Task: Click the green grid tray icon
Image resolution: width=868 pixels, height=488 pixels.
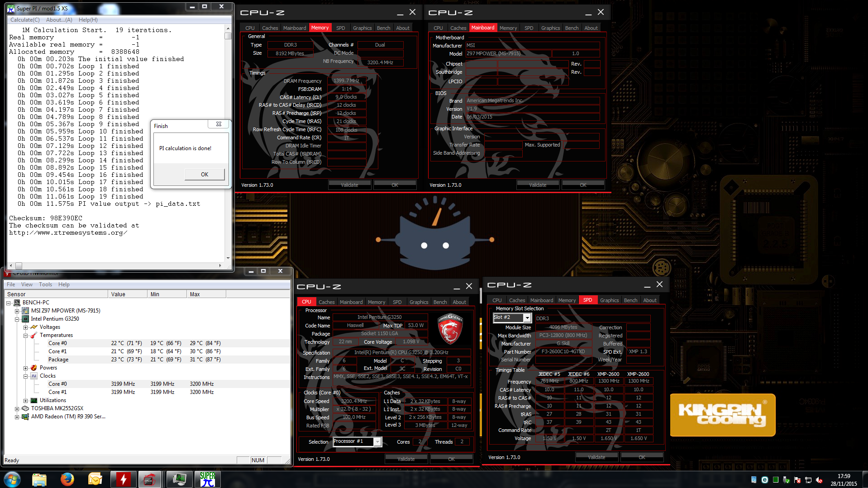Action: pos(776,480)
